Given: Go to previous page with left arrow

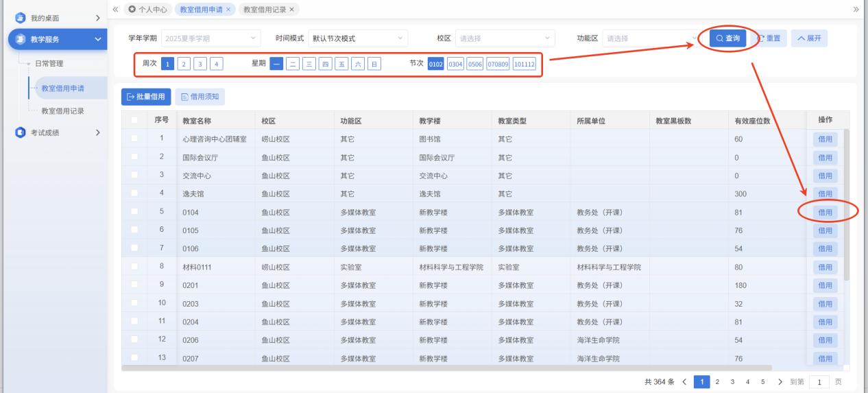Looking at the screenshot, I should point(684,382).
